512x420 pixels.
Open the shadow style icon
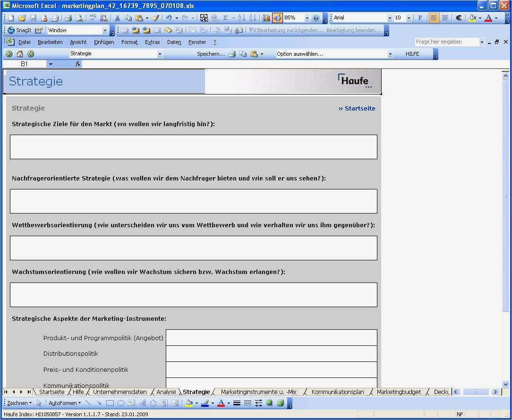(269, 403)
